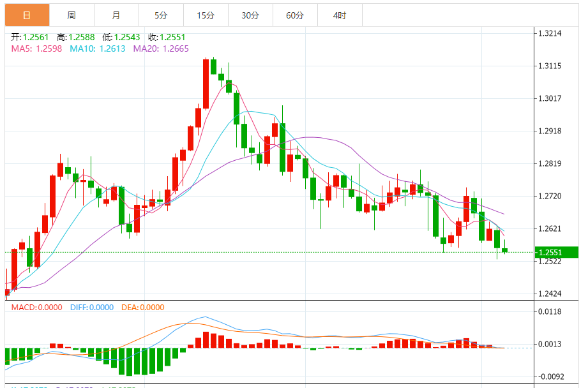Click the 0.0118 MACD axis label
Screen dimensions: 588x388
[x=550, y=311]
